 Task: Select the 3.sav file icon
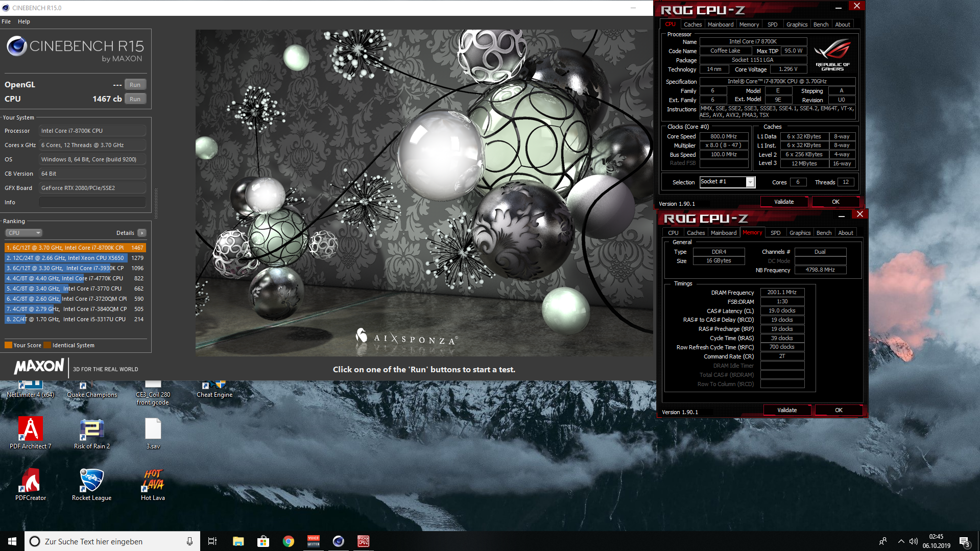click(x=153, y=433)
